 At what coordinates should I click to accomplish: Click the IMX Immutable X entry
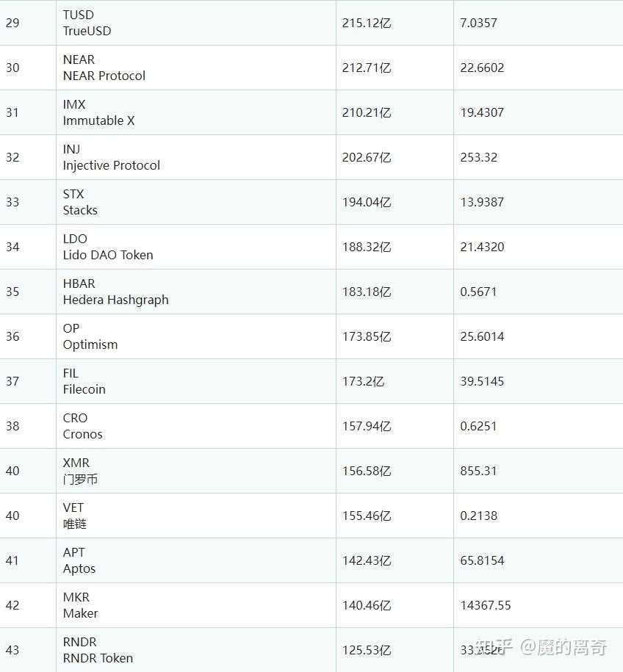tap(98, 112)
